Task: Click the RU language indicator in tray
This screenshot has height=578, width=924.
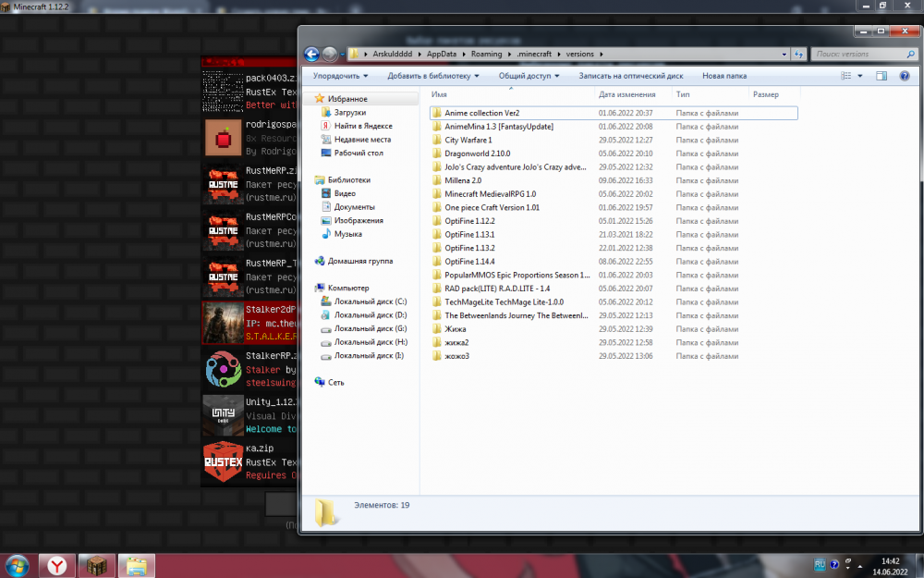Action: click(820, 564)
